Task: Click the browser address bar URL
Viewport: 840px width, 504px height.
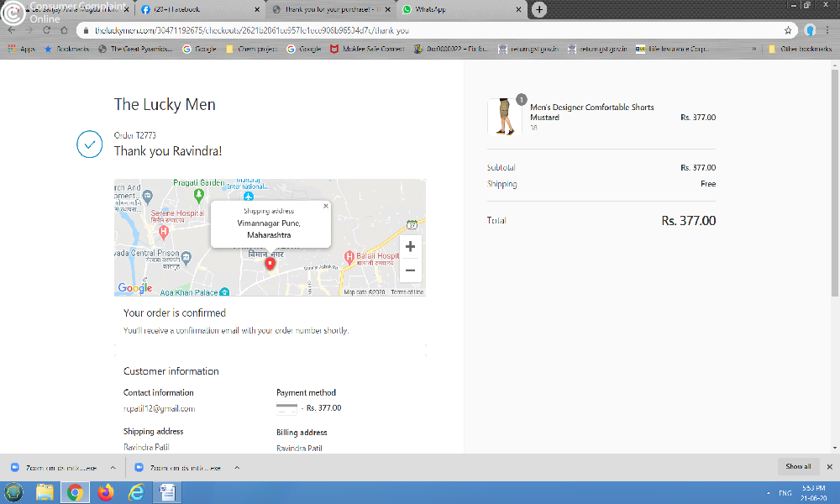Action: point(252,30)
